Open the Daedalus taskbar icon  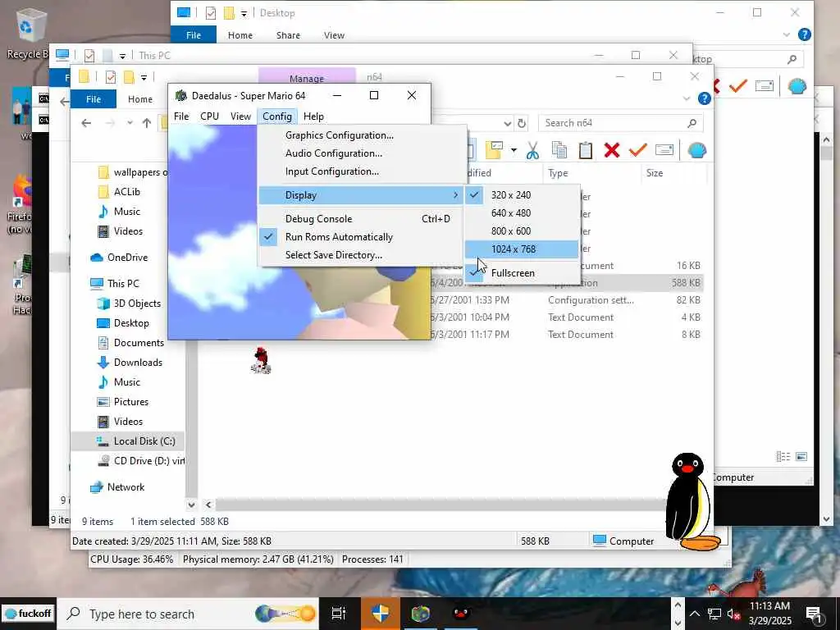(x=421, y=614)
